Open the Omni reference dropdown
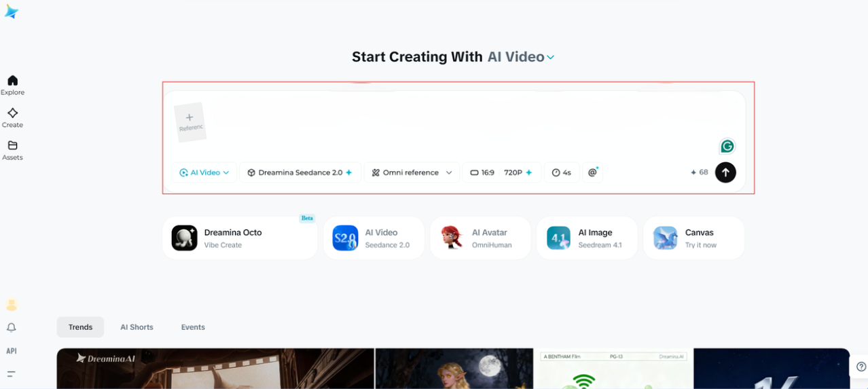 pyautogui.click(x=412, y=172)
